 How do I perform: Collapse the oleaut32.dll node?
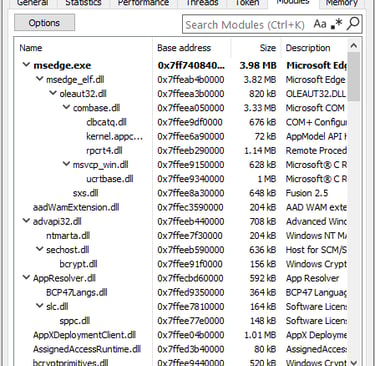53,93
